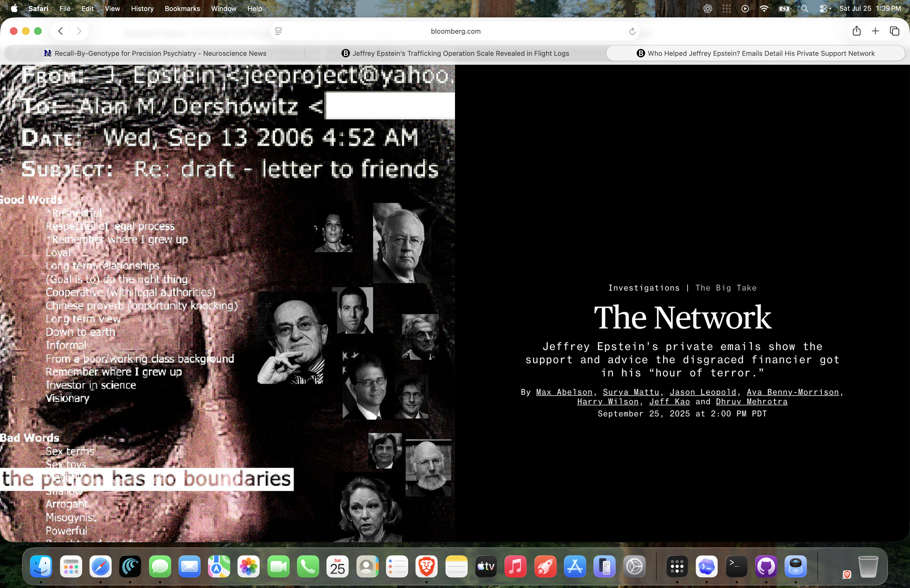Open author link Jason Leopold
Image resolution: width=910 pixels, height=588 pixels.
(x=703, y=392)
